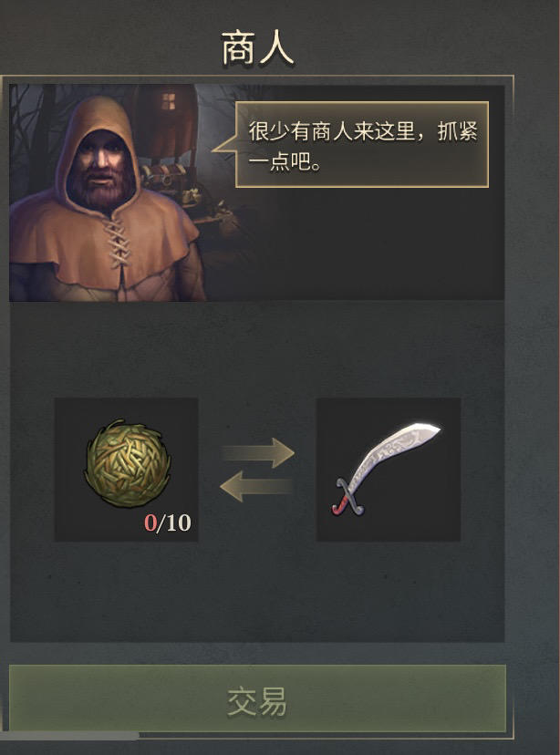Click the 商人 title heading

tap(257, 48)
